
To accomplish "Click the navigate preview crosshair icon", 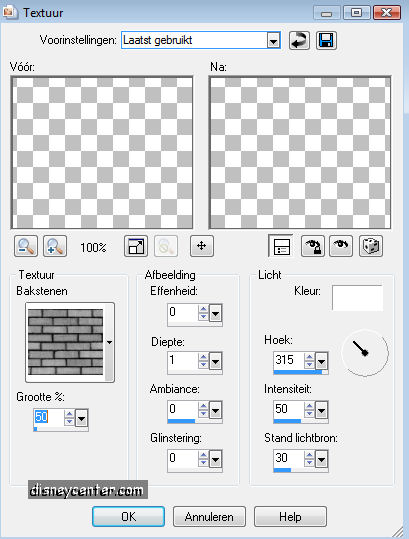I will [202, 246].
